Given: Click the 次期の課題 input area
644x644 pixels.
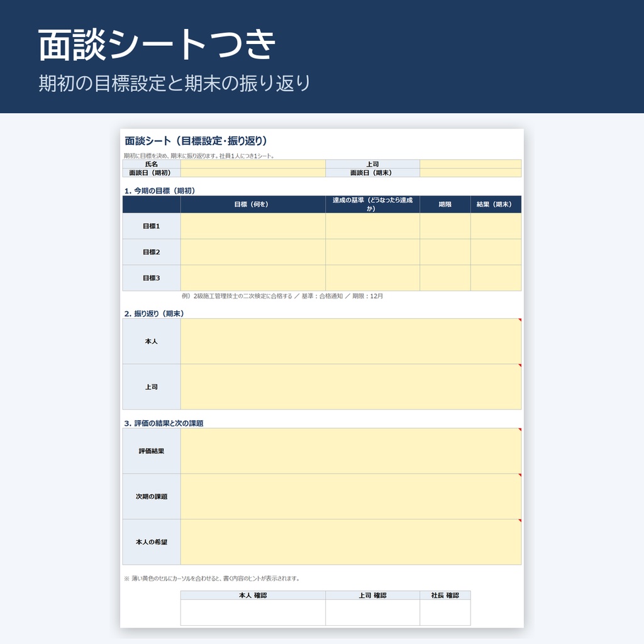Looking at the screenshot, I should click(x=351, y=496).
